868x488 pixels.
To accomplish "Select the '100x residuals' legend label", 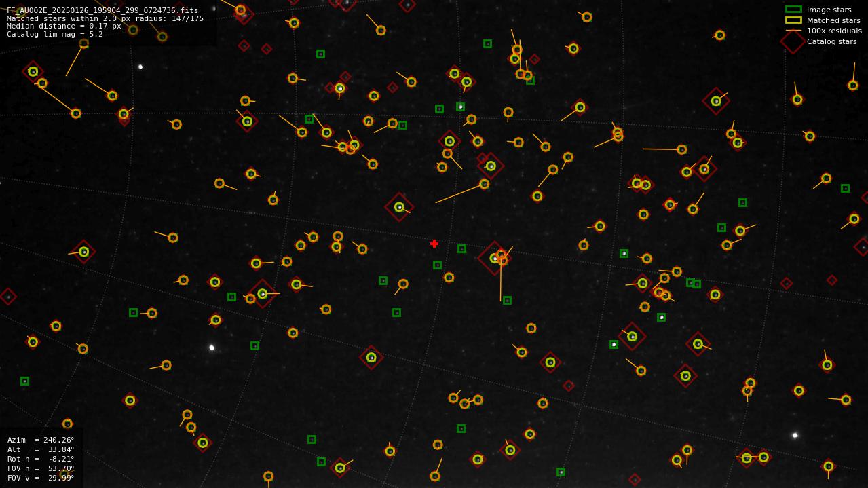I will pyautogui.click(x=834, y=31).
